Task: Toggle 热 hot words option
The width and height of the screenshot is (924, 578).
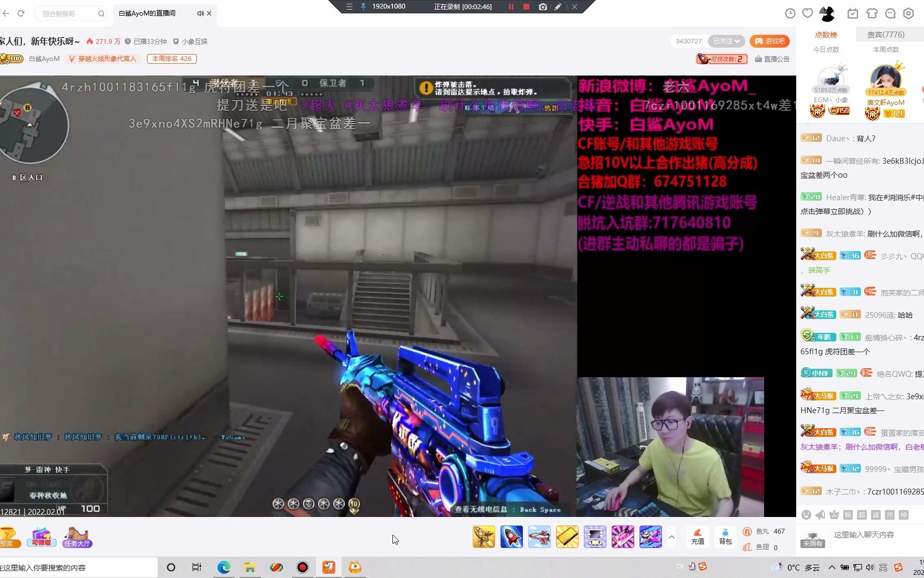Action: click(x=890, y=515)
